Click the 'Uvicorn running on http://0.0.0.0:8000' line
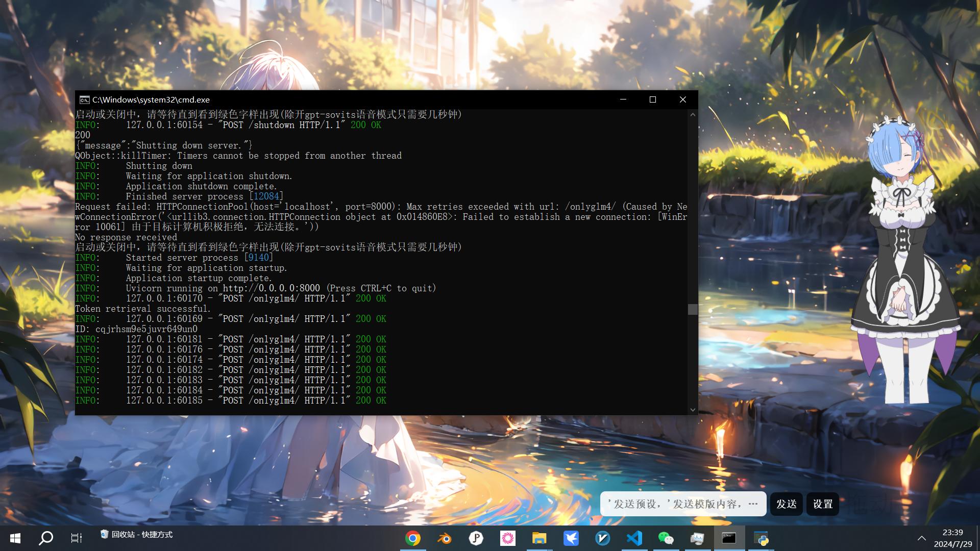Screen dimensions: 980x551 coord(255,288)
